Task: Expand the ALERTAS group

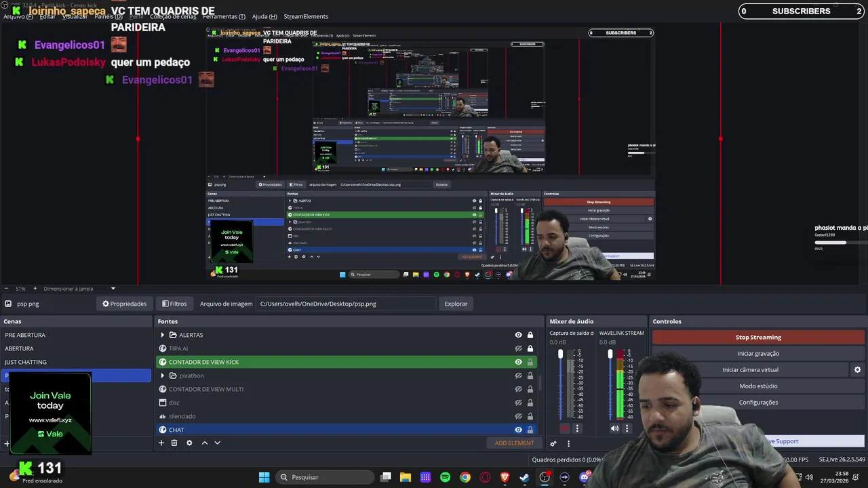Action: (162, 335)
